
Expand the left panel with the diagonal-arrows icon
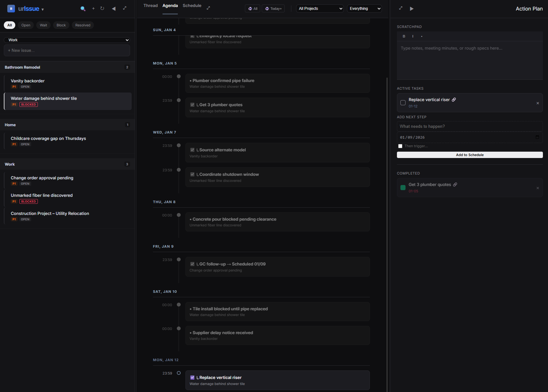tap(125, 8)
